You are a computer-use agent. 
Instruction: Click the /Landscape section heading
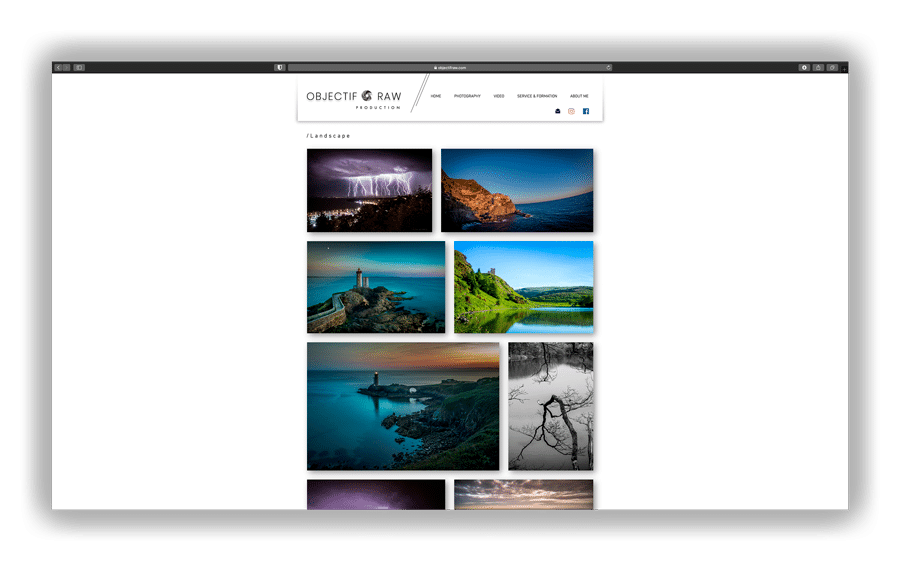click(328, 136)
